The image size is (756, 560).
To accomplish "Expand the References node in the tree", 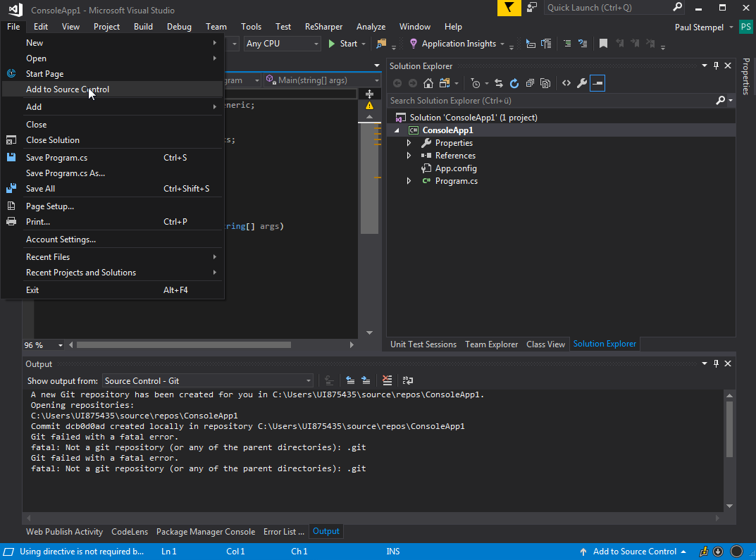I will point(409,156).
